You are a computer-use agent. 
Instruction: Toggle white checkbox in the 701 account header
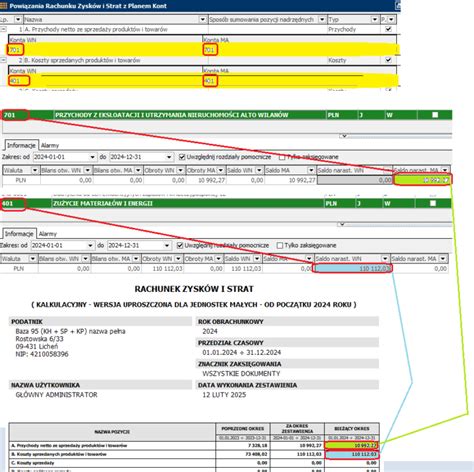point(435,115)
